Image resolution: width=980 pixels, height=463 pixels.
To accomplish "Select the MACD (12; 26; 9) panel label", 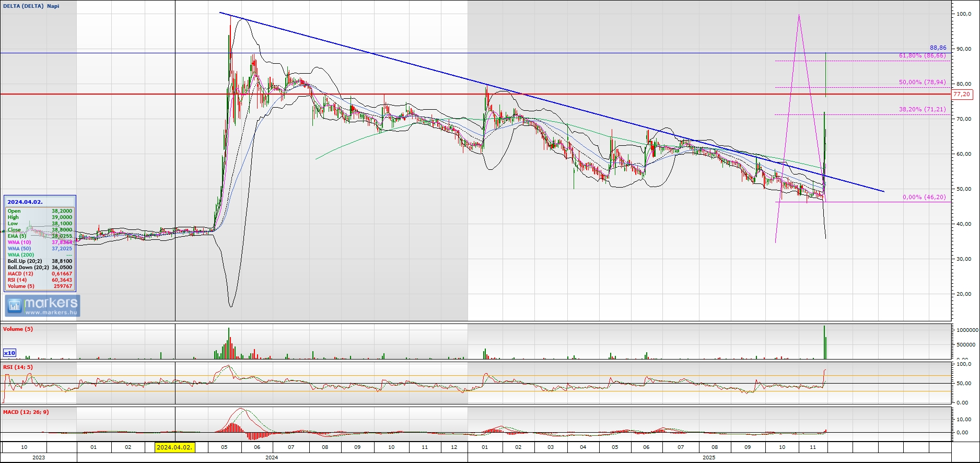I will click(26, 412).
